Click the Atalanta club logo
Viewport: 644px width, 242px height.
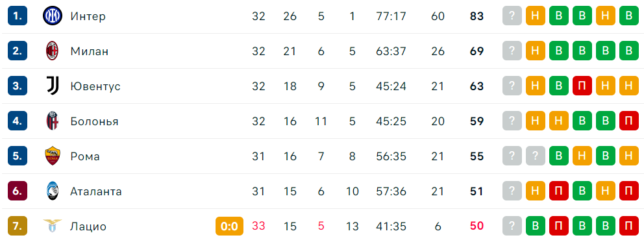pyautogui.click(x=53, y=191)
